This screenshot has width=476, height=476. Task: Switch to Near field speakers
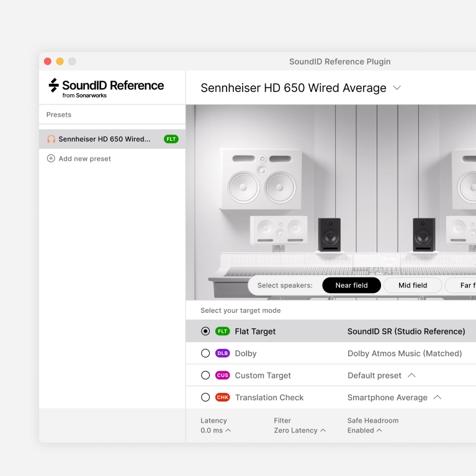[x=351, y=285]
